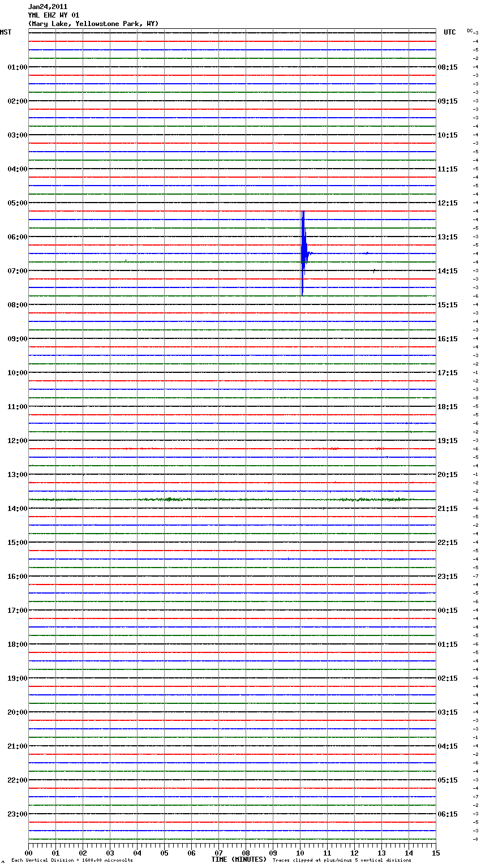This screenshot has height=868, width=481.
Task: Click the bottom axis minute label "00"
Action: pos(28,853)
